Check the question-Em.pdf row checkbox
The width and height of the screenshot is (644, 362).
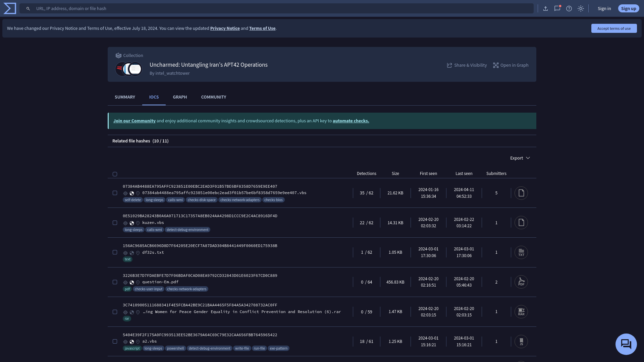pyautogui.click(x=115, y=282)
